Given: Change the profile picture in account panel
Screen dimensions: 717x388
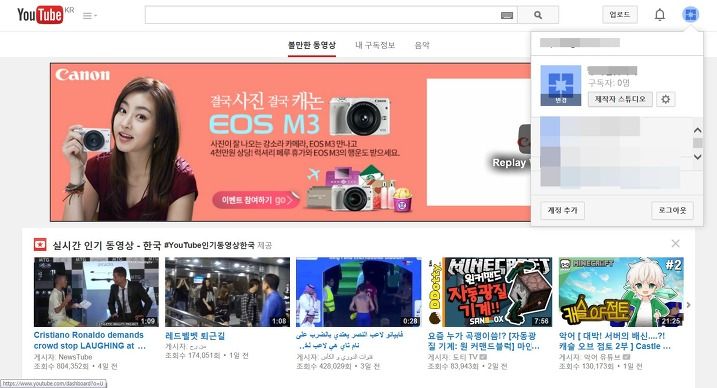Looking at the screenshot, I should [x=561, y=100].
